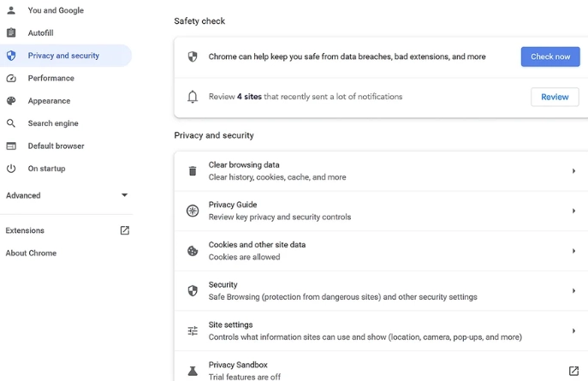The image size is (588, 381).
Task: Click the Site settings title
Action: click(230, 324)
